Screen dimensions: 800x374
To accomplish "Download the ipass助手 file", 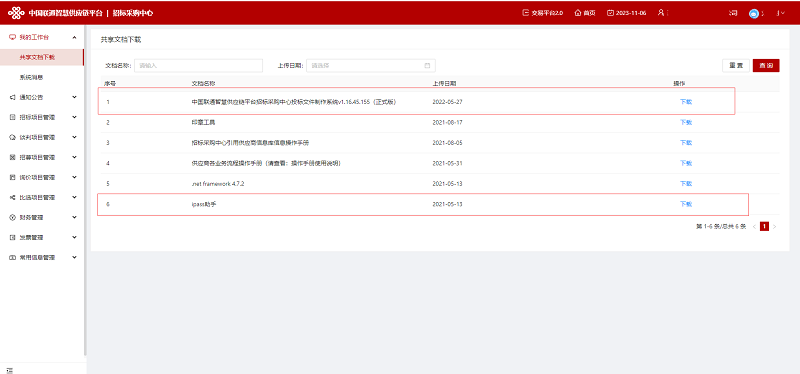I will click(x=686, y=204).
